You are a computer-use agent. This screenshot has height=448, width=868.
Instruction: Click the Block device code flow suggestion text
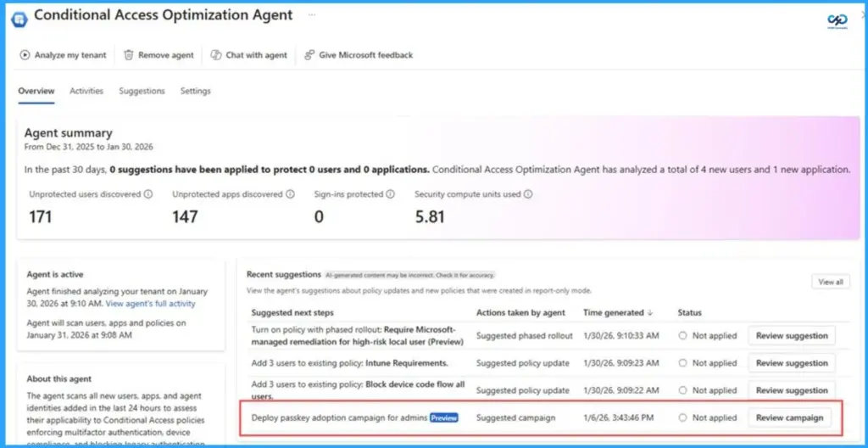[x=359, y=390]
